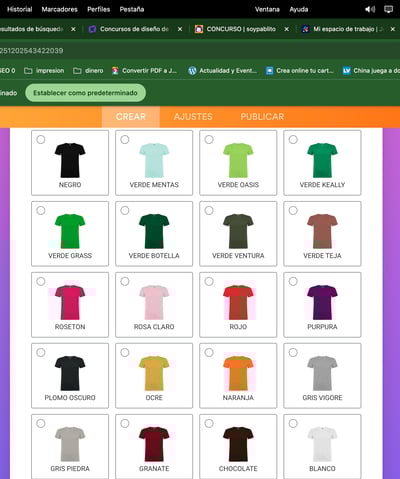This screenshot has width=400, height=479.
Task: Click the BLANCO label text
Action: click(322, 469)
